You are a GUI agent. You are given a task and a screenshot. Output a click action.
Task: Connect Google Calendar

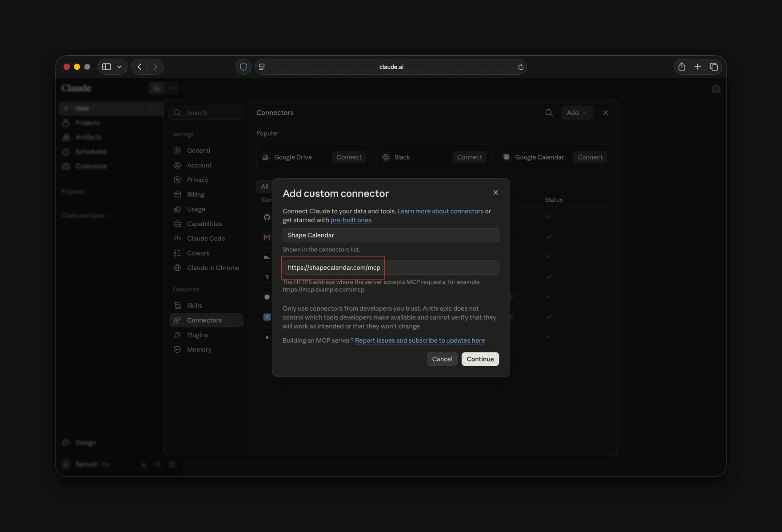pos(590,157)
